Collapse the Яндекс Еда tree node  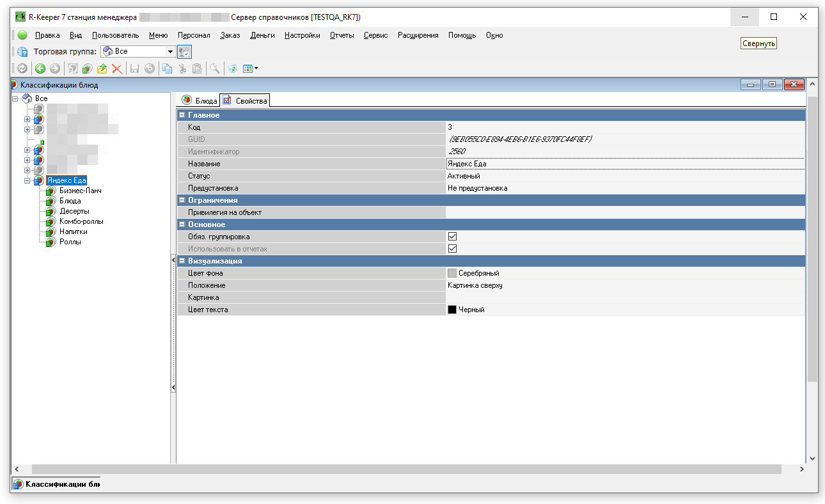(27, 181)
